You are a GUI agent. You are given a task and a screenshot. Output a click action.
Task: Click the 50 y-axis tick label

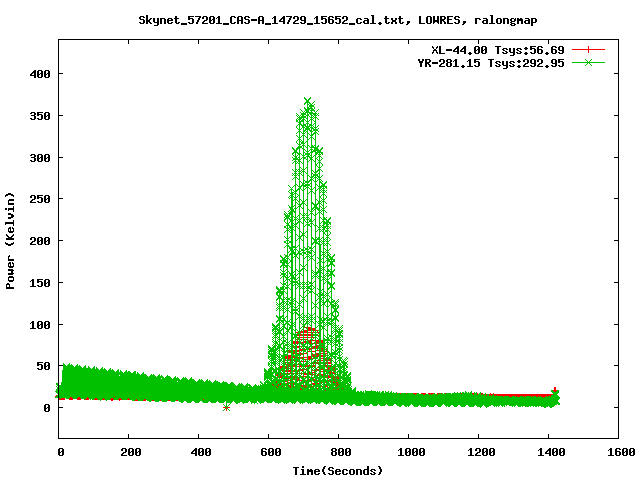(x=43, y=367)
